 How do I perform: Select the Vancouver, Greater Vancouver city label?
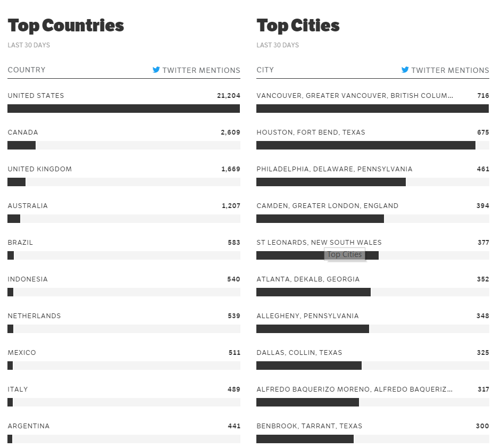coord(355,96)
